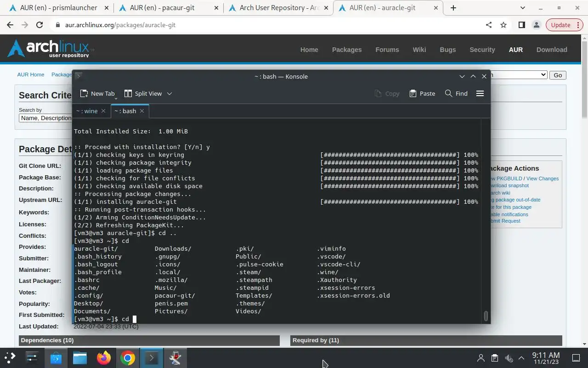
Task: Click the Go search button
Action: (x=558, y=75)
